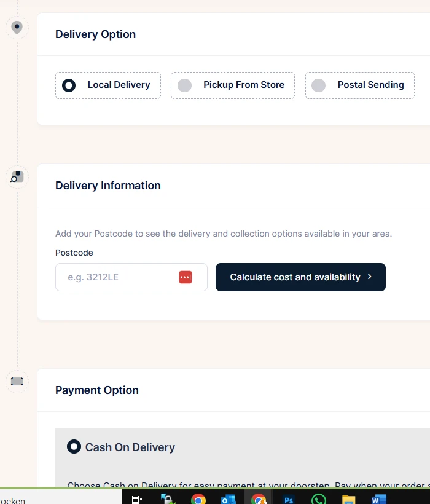Select the Cash On Delivery payment option
This screenshot has width=430, height=504.
pos(121,447)
